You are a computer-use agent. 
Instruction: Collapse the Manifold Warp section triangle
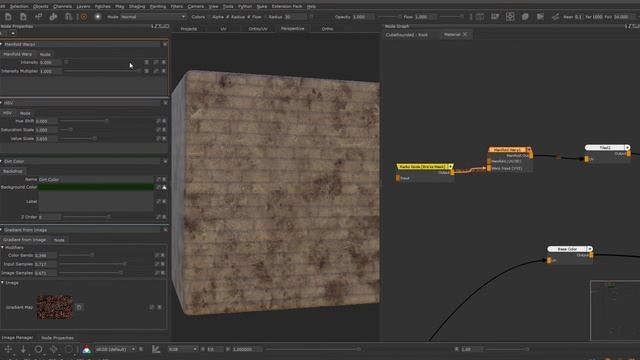[2, 44]
